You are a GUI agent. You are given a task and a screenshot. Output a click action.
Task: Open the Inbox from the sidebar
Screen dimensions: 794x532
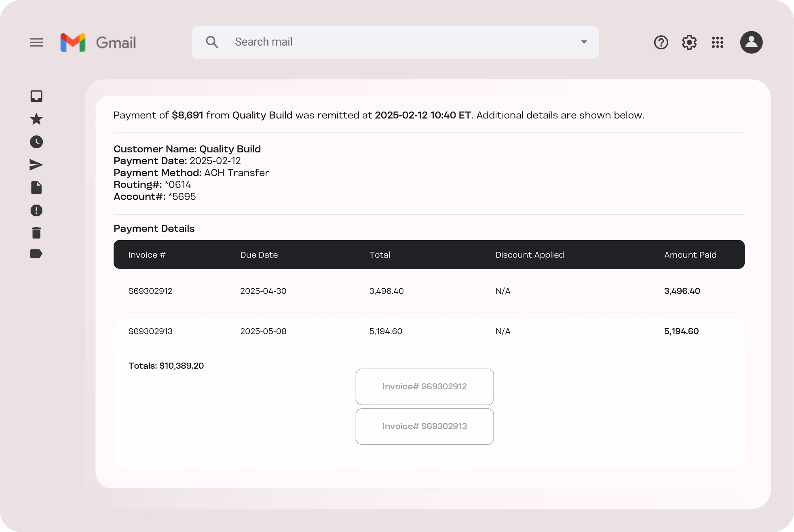(x=36, y=96)
